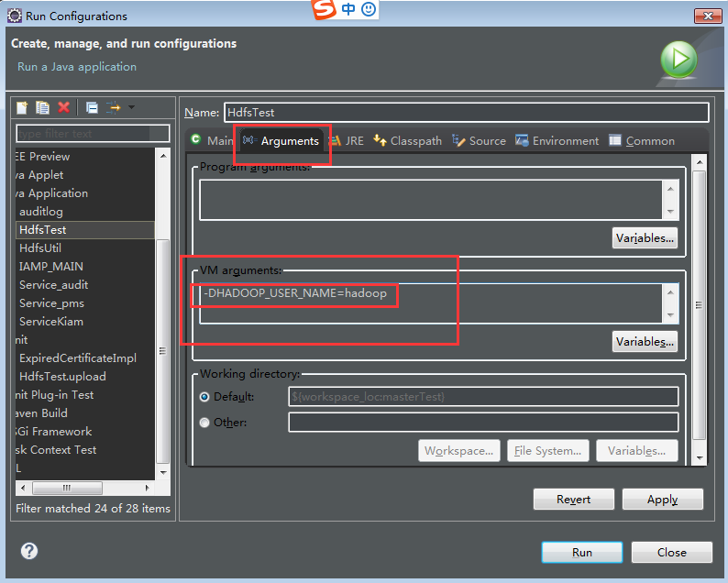Select the Task Context Test category
This screenshot has height=583, width=728.
pyautogui.click(x=56, y=450)
